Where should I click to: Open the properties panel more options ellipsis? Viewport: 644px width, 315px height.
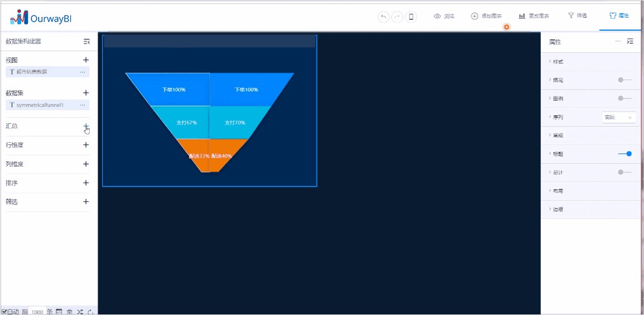618,42
